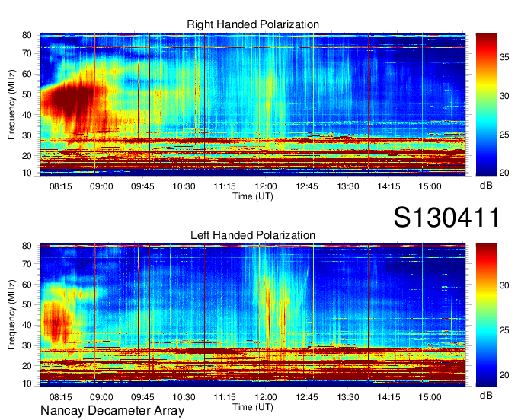Click "09:00" time tick under Left Handed plot
This screenshot has height=420, width=518.
pyautogui.click(x=101, y=397)
